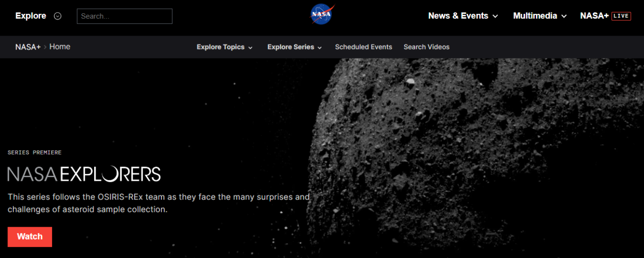Viewport: 644px width, 258px height.
Task: Click the Home breadcrumb item
Action: 59,47
